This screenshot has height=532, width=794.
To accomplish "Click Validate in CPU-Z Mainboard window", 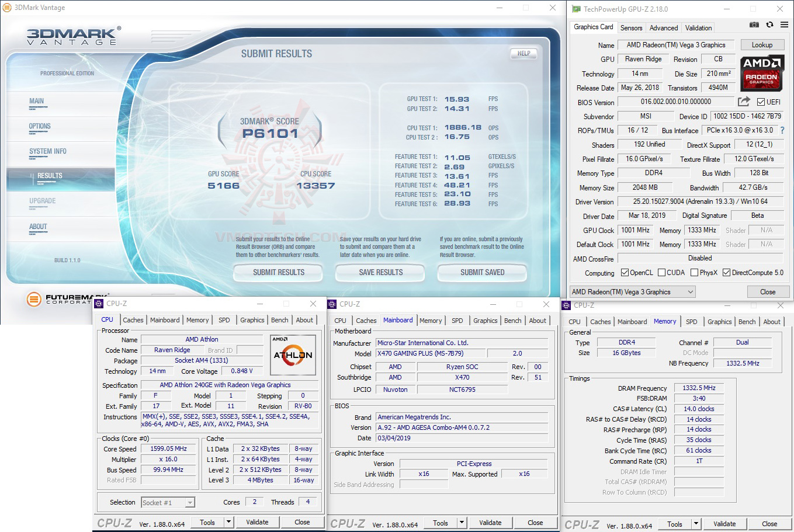I will [x=490, y=523].
